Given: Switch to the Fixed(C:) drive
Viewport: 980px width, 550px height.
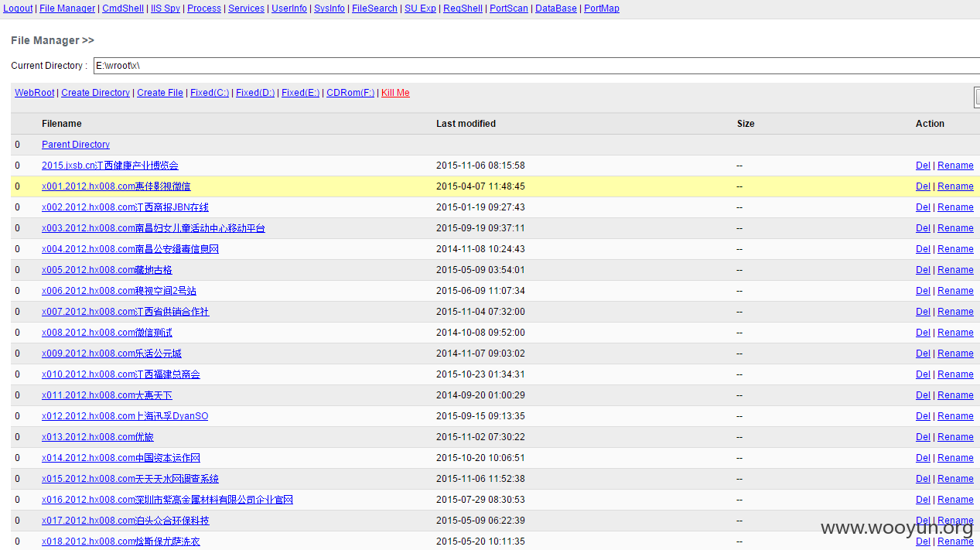Looking at the screenshot, I should click(x=210, y=93).
